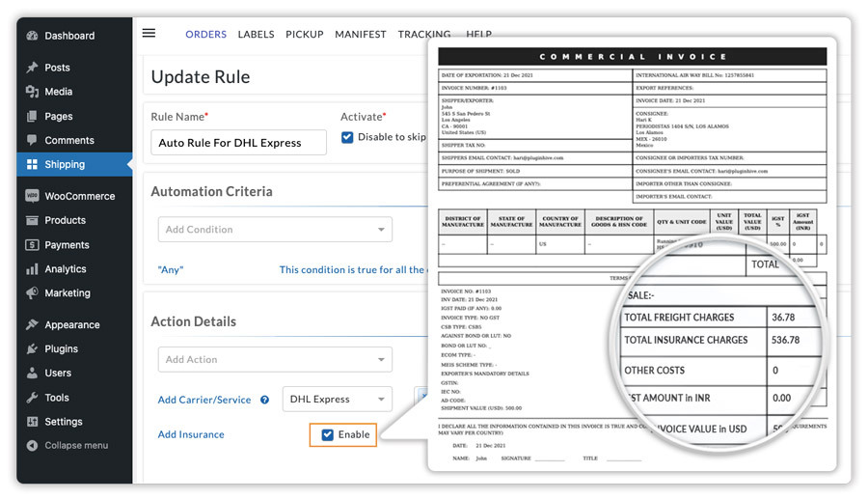
Task: Click the Tools wrench icon
Action: [x=32, y=397]
